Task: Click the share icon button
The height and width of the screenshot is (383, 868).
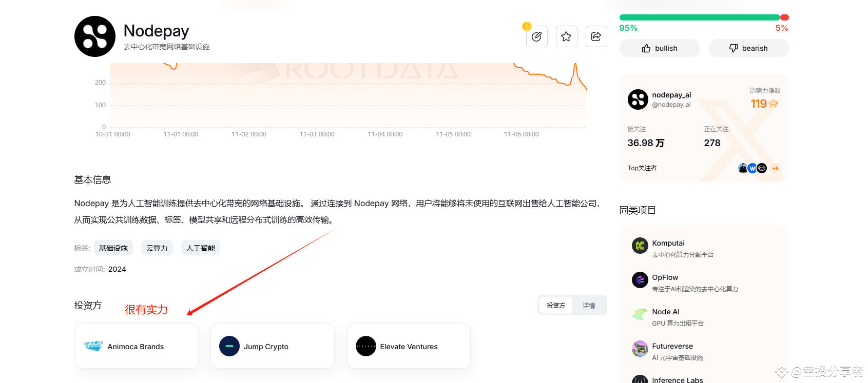Action: (596, 36)
